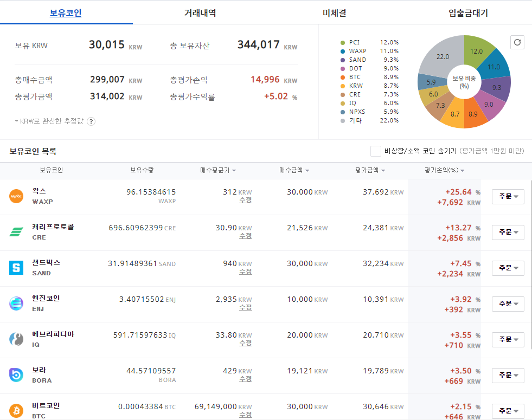Click the 9.3 purple pie slice
This screenshot has height=420, width=532.
pos(496,87)
